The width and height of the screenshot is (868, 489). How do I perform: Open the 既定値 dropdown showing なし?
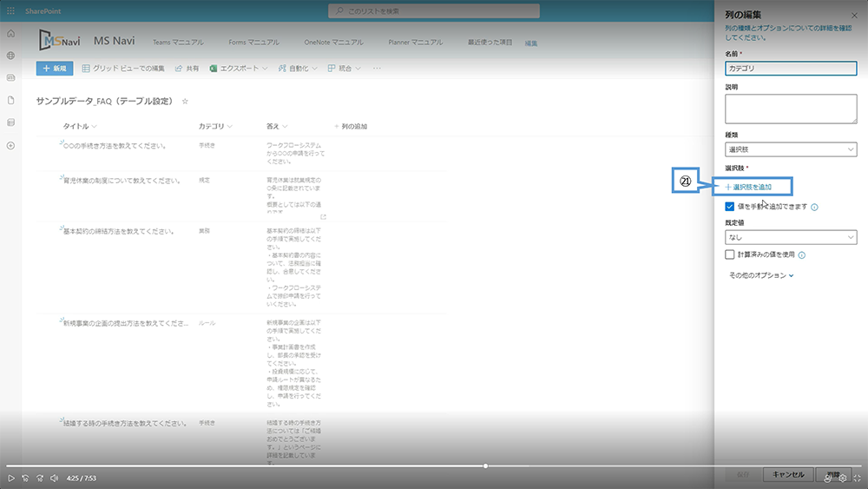(791, 236)
